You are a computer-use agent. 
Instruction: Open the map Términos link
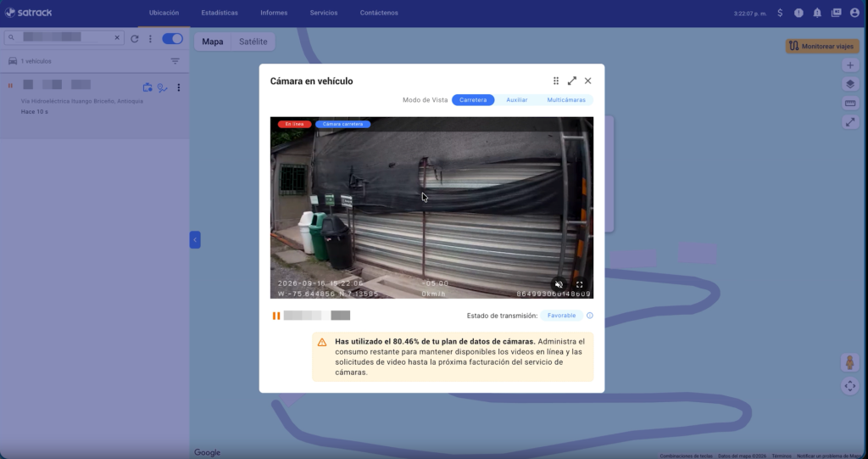coord(782,456)
